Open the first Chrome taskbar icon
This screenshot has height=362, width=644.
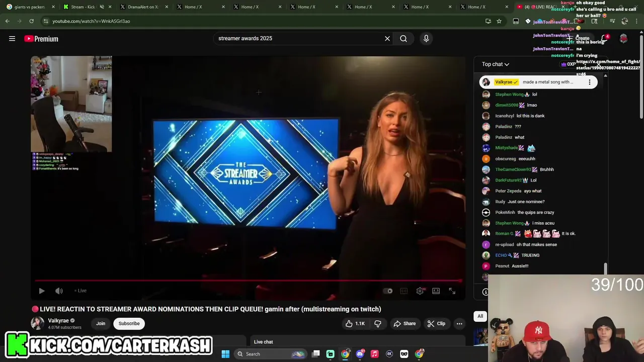pos(345,354)
